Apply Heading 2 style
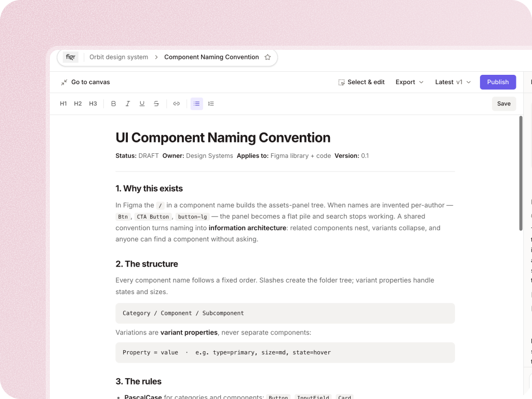The image size is (532, 399). coord(78,104)
